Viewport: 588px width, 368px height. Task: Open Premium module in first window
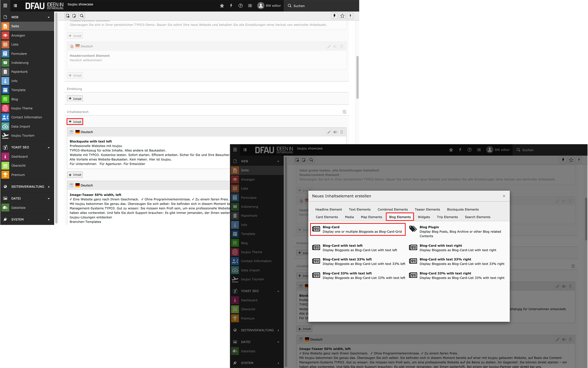27,175
